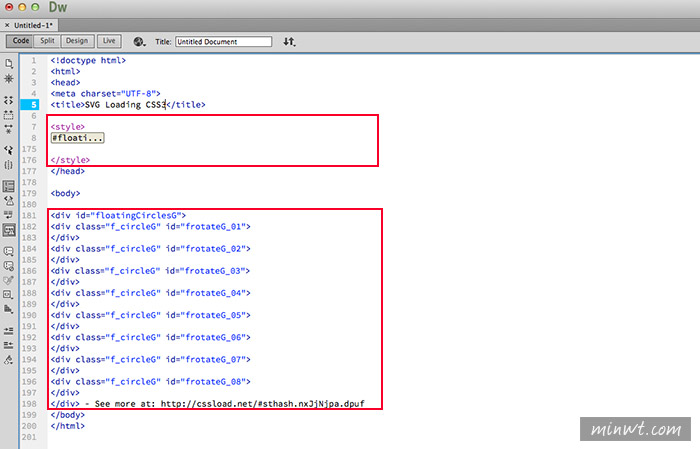
Task: Show the Code Navigator
Action: tap(9, 77)
